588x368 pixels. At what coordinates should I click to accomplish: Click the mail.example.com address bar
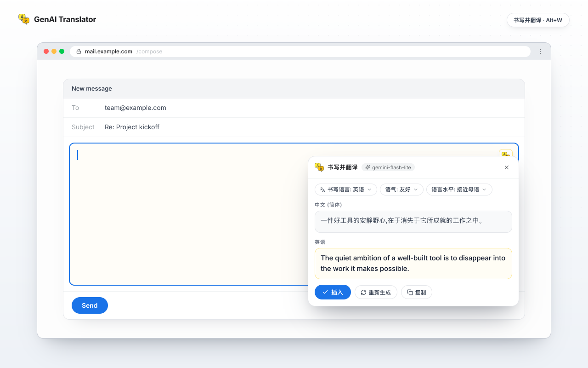300,52
